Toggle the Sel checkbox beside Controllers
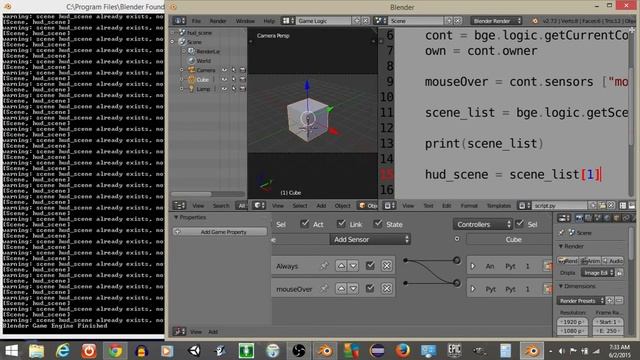Viewport: 640px width, 360px height. click(520, 223)
